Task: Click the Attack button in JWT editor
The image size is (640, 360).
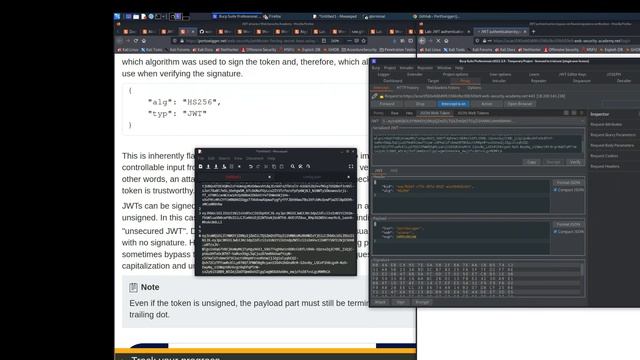Action: (380, 302)
